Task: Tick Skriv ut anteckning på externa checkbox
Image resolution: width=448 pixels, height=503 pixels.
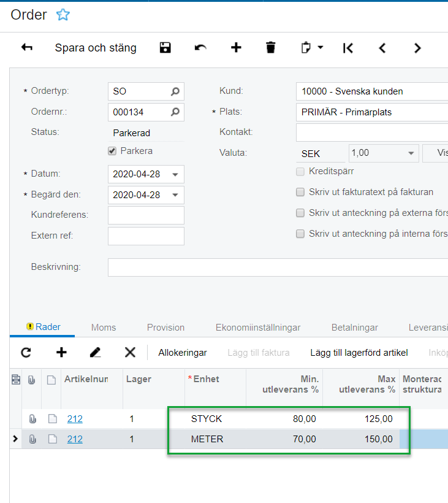Action: pyautogui.click(x=300, y=213)
